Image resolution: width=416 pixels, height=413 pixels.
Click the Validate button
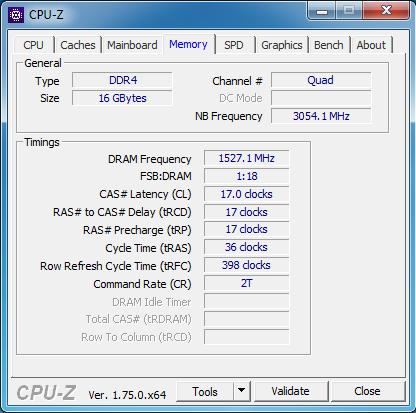click(x=290, y=391)
